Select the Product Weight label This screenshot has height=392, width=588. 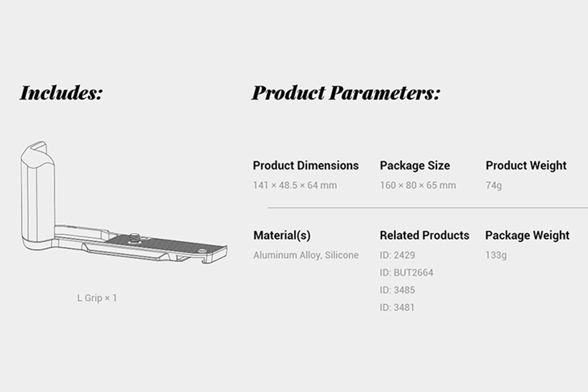coord(526,165)
